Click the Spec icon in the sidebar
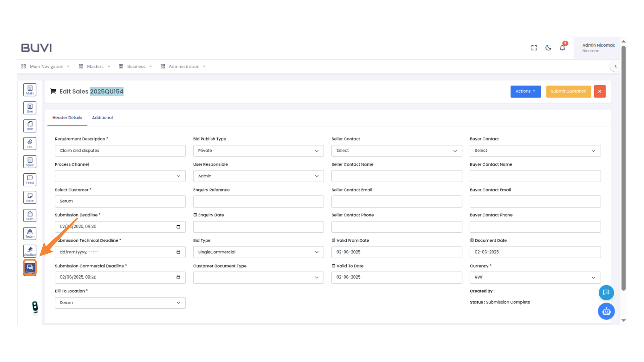The height and width of the screenshot is (362, 644). [x=30, y=161]
